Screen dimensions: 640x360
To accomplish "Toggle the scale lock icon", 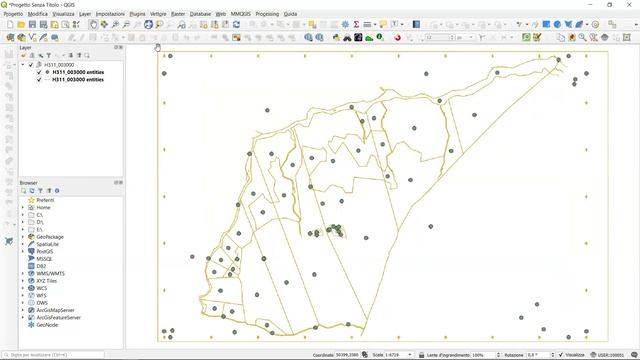I will pos(422,355).
